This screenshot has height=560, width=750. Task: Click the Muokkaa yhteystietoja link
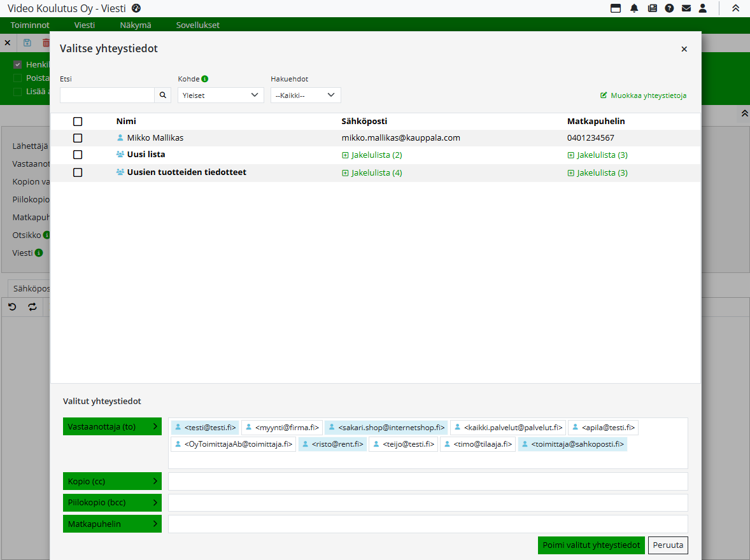tap(643, 95)
